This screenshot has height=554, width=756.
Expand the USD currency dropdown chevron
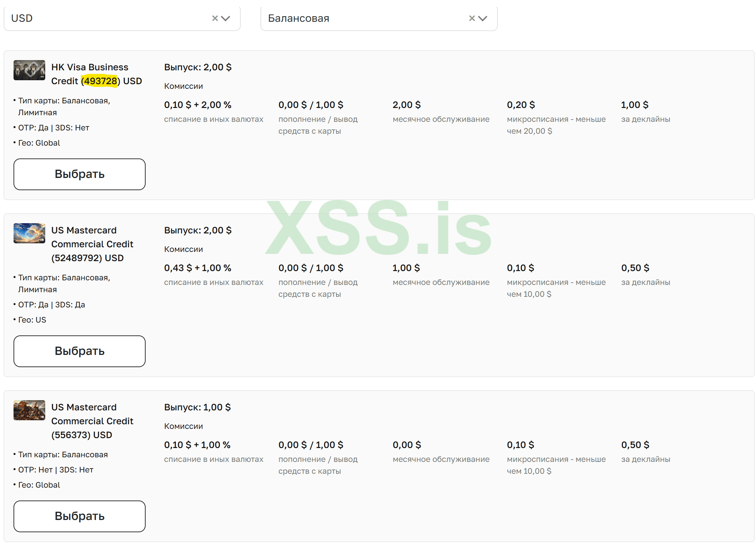[225, 18]
